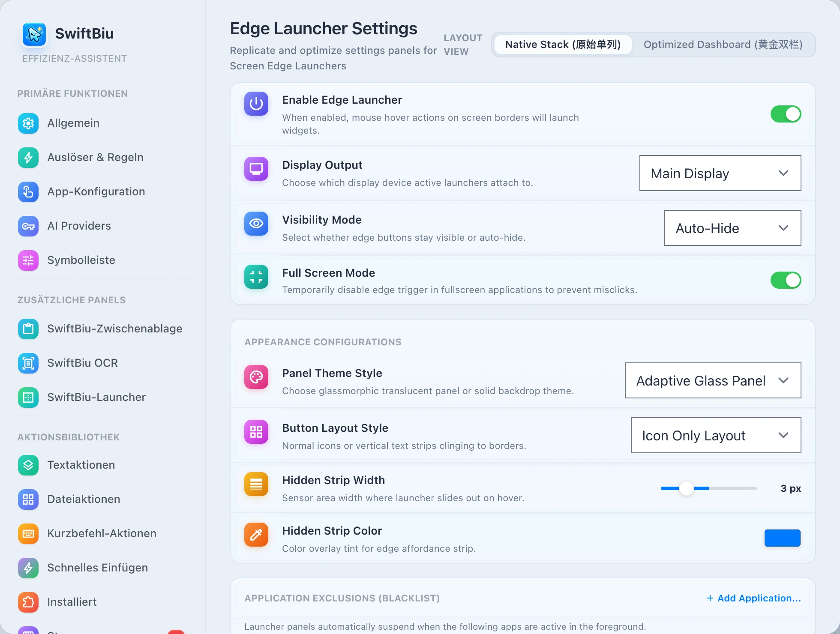The height and width of the screenshot is (634, 840).
Task: Click the Hidden Strip Width lines icon
Action: click(x=256, y=484)
